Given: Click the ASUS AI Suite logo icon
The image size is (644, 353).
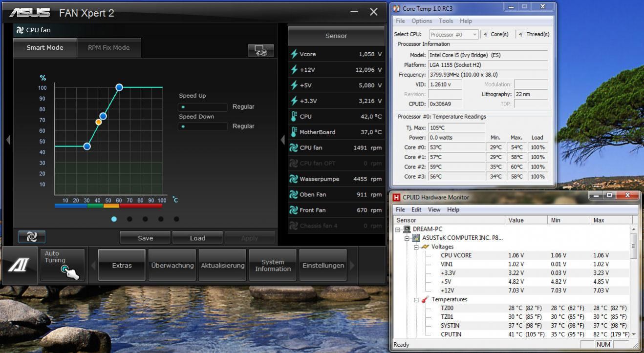Looking at the screenshot, I should point(20,266).
